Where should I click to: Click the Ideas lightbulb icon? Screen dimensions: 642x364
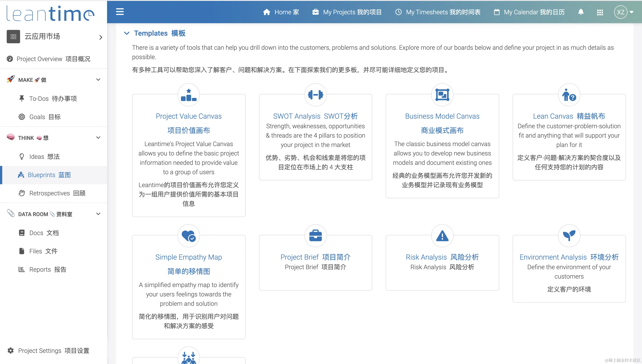[x=22, y=157]
